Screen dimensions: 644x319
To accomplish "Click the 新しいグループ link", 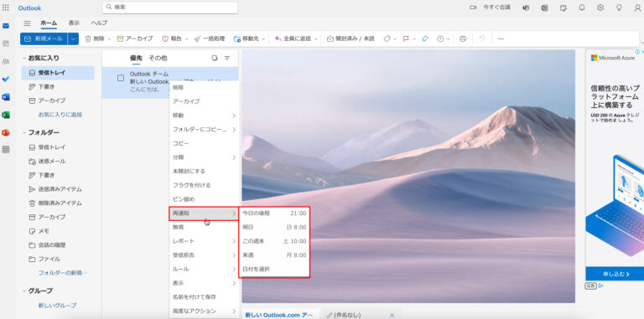I will pos(58,306).
